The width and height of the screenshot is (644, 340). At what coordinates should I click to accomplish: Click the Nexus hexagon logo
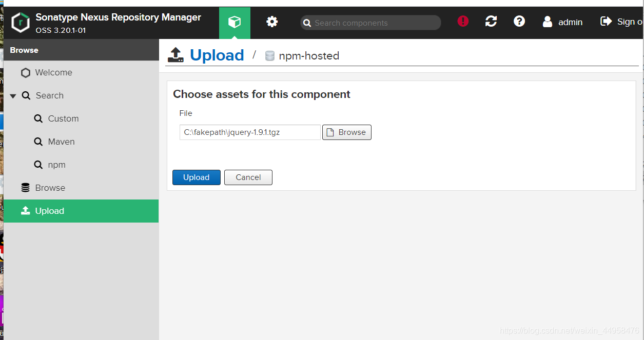[21, 23]
